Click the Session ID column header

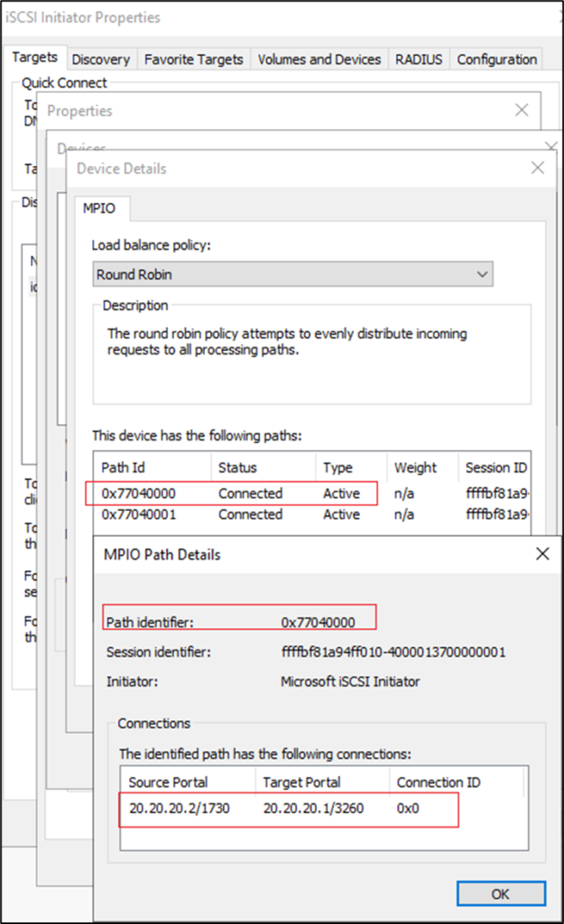tap(495, 467)
